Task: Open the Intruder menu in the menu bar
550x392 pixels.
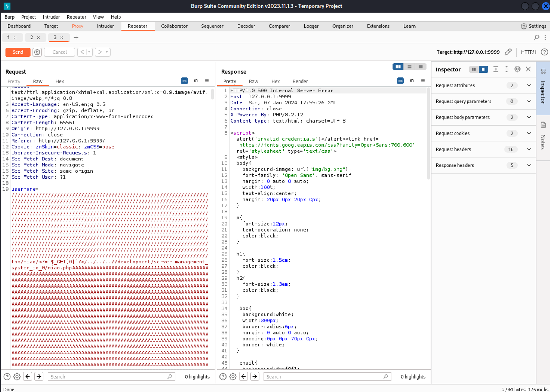Action: [51, 17]
